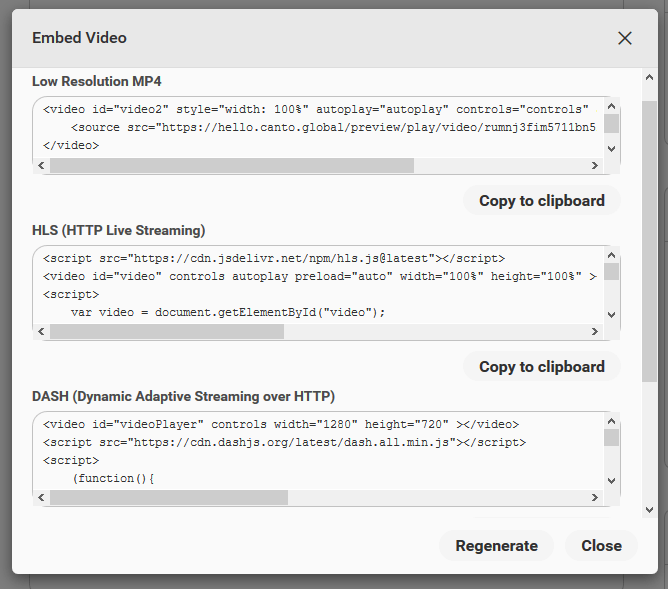668x589 pixels.
Task: Click the dialog's main scrollbar up arrow
Action: [649, 78]
